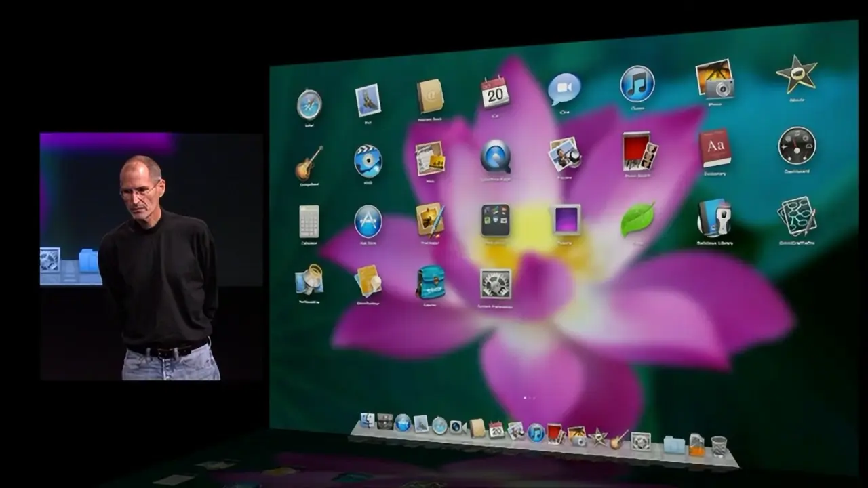Launch iChat from Launchpad
This screenshot has height=488, width=868.
pos(564,89)
